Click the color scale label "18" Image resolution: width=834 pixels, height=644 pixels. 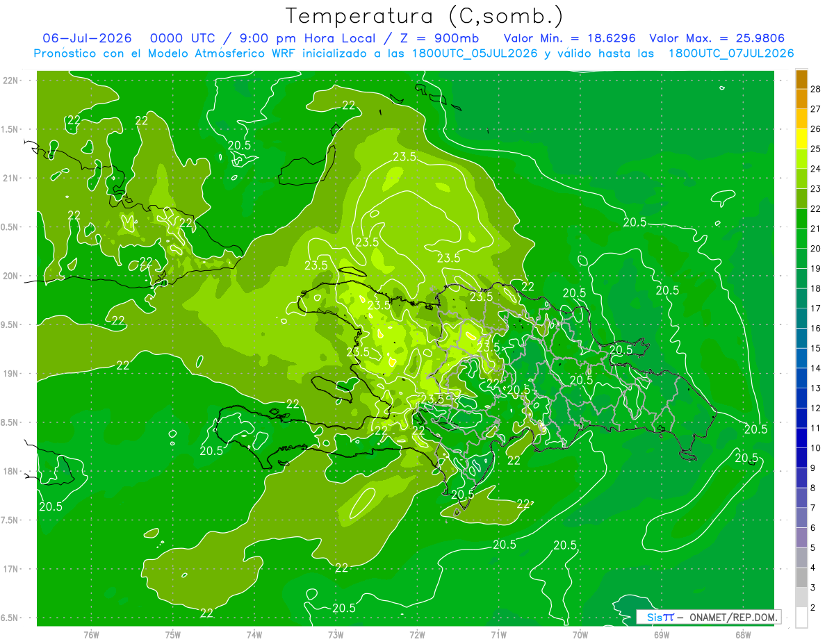(x=815, y=288)
